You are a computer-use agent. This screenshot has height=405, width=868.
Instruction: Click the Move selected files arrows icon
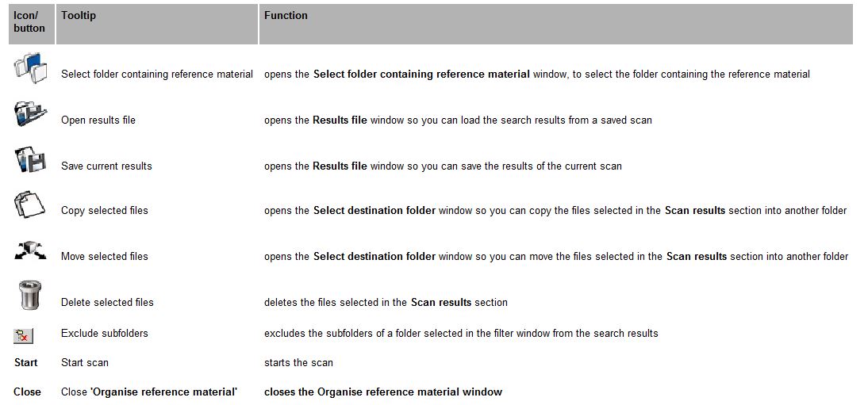point(30,250)
